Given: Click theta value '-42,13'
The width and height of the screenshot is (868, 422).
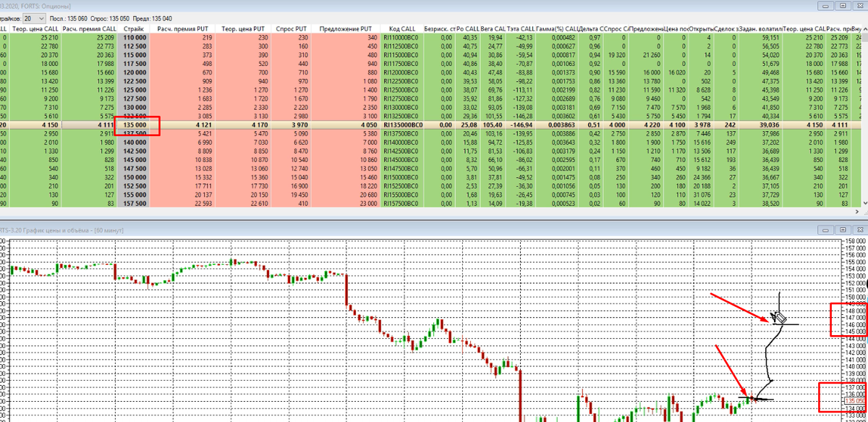Looking at the screenshot, I should pos(524,36).
